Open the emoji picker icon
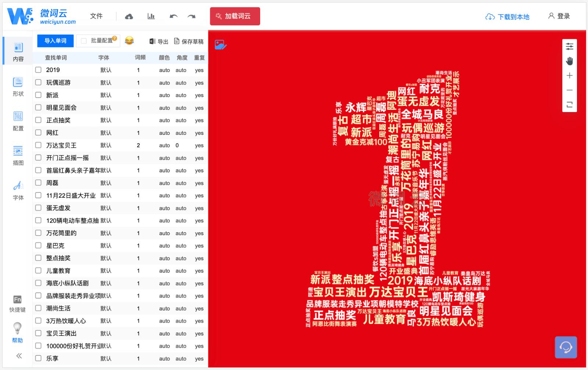Viewport: 588px width, 370px height. pyautogui.click(x=129, y=41)
